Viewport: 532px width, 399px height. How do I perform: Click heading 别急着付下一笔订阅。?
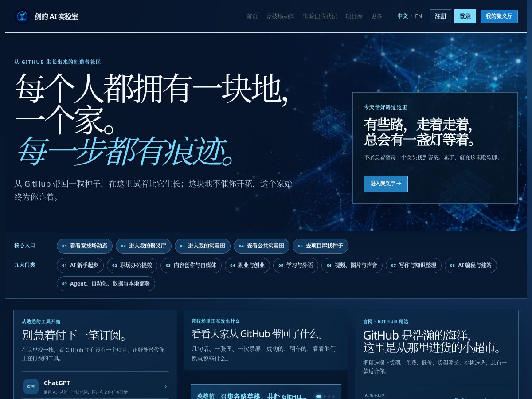click(x=75, y=335)
